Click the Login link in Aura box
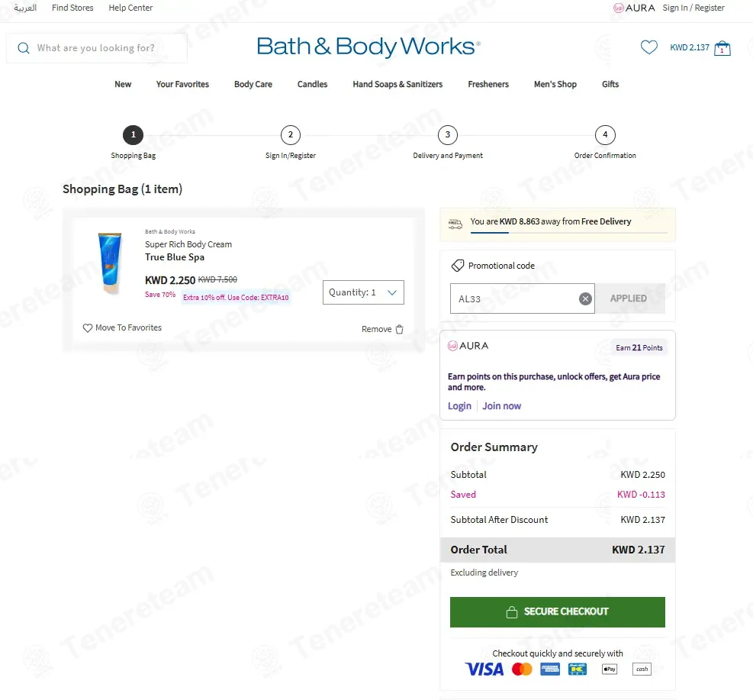 (459, 406)
